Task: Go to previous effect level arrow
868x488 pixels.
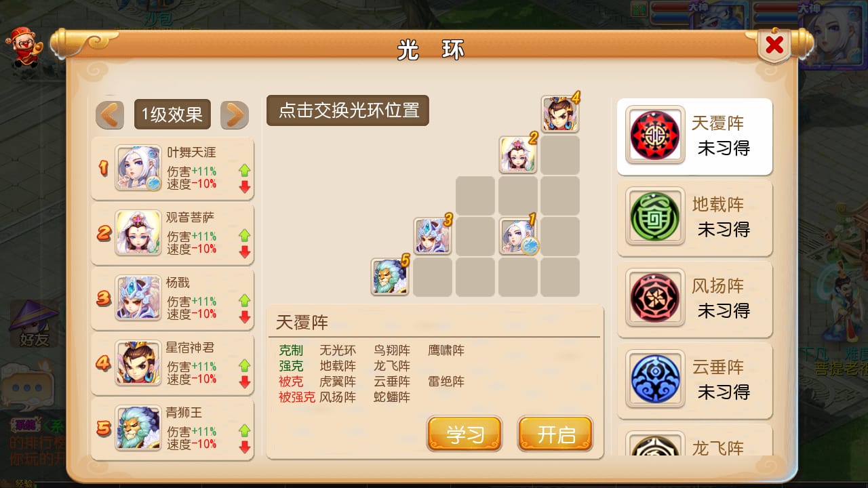Action: point(110,115)
